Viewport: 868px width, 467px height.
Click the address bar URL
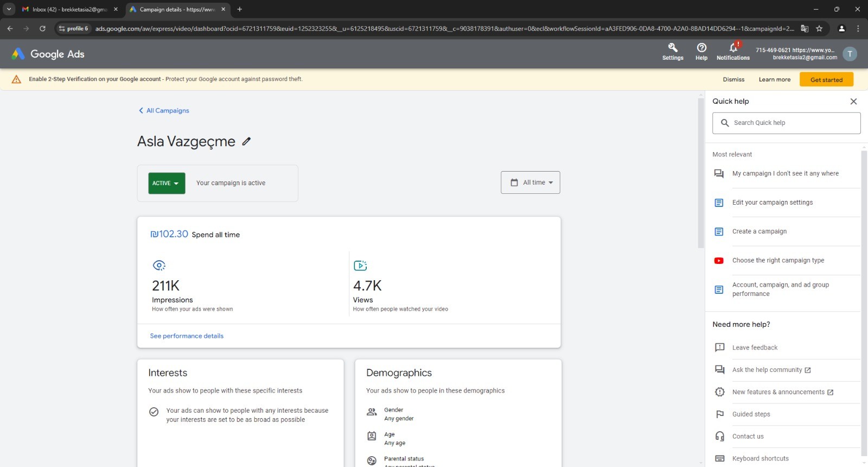click(x=444, y=29)
